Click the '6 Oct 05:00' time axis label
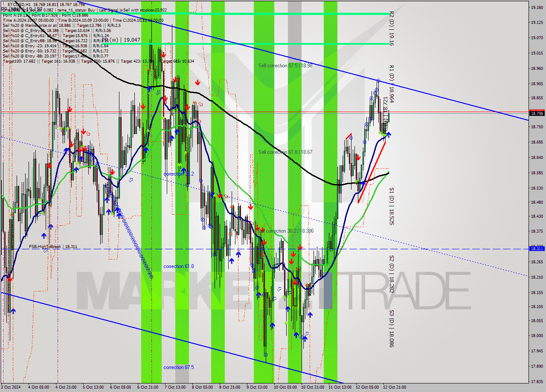 click(120, 387)
